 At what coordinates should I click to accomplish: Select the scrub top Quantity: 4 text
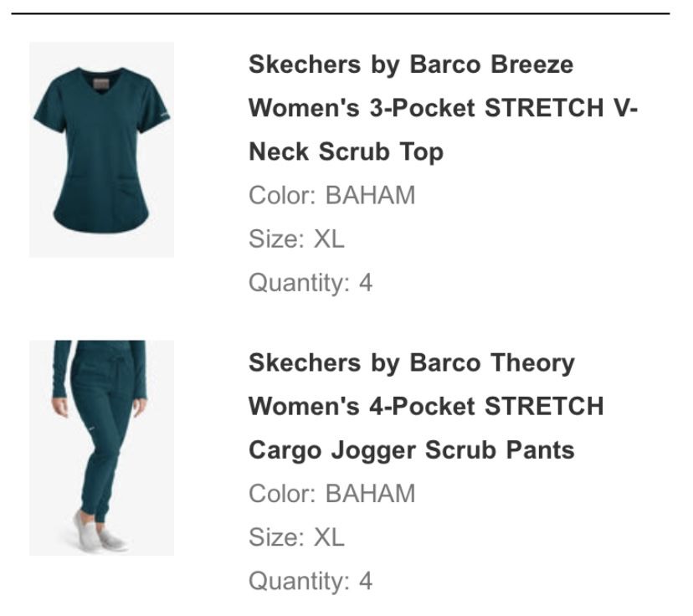[x=311, y=283]
